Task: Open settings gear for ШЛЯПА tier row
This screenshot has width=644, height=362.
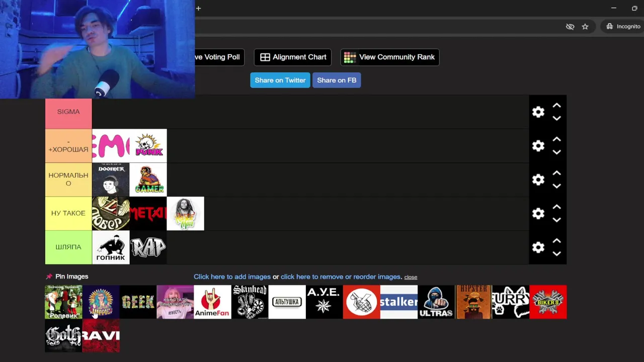Action: (538, 247)
